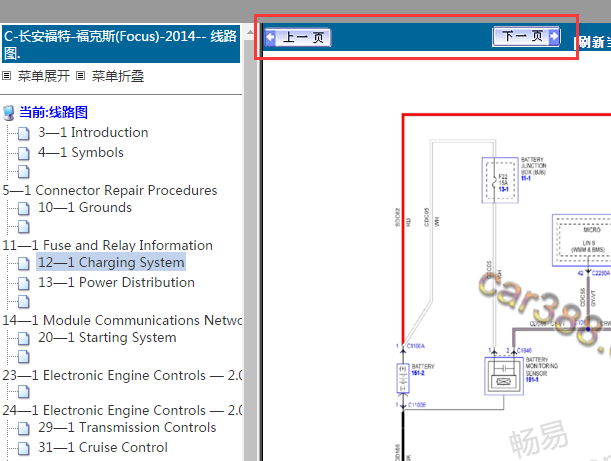The height and width of the screenshot is (461, 611).
Task: Click the computer icon next to 当前:线路图
Action: tap(9, 113)
